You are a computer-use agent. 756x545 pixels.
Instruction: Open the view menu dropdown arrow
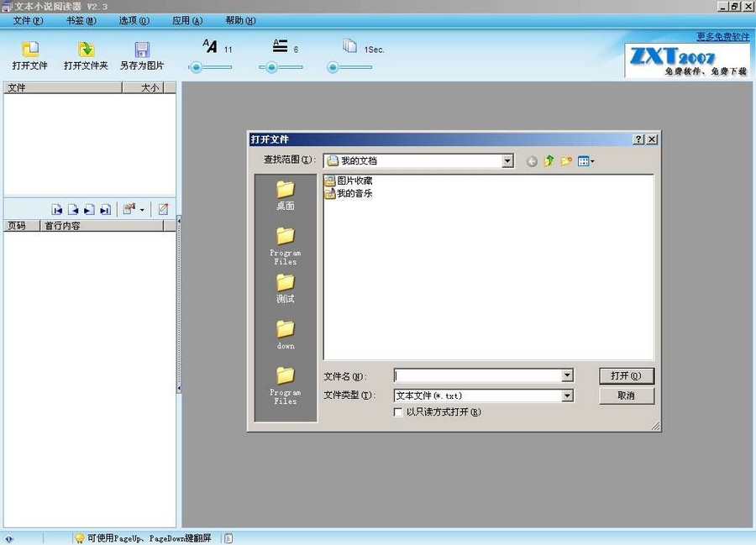coord(593,161)
